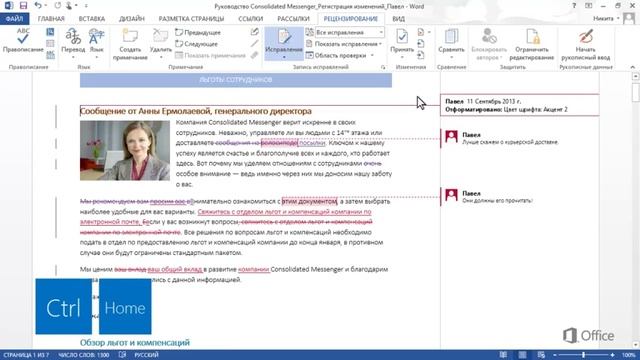Click СТРАНИЦА 1 ИЗ 7 status indicator

(x=26, y=355)
